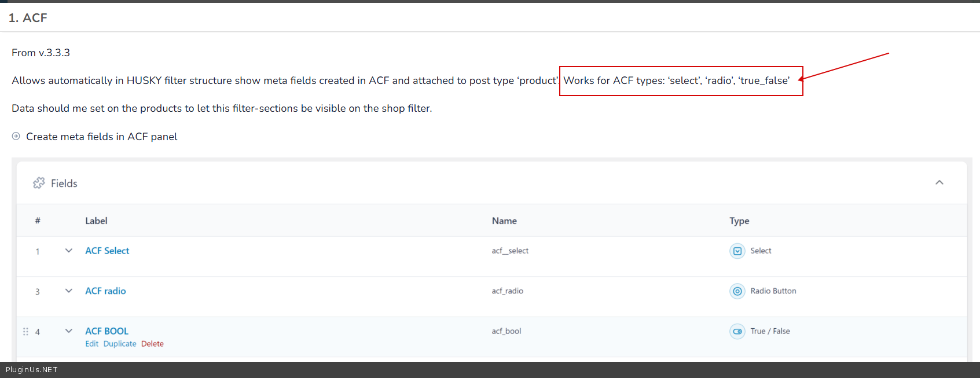Expand the ACF BOOL field row
Screen dimensions: 980x378
pyautogui.click(x=69, y=331)
